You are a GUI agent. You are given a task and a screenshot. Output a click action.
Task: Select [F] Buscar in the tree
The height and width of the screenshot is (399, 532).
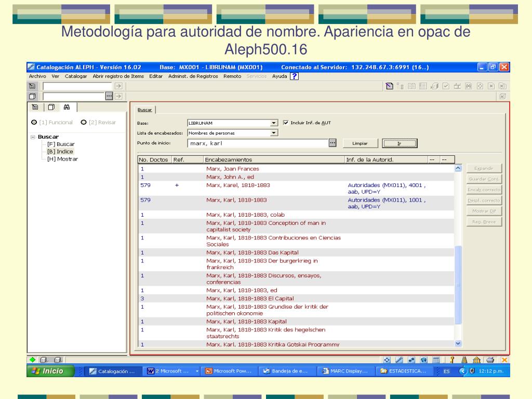pos(61,144)
